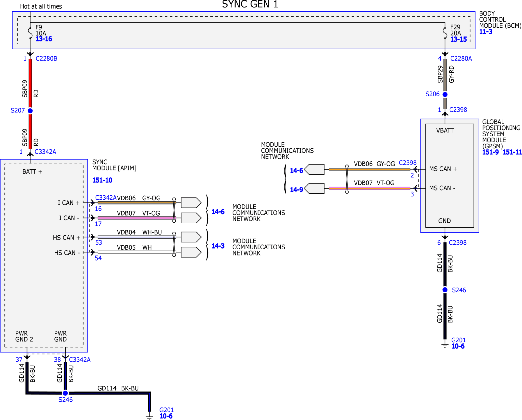Open the 14-3 link beside the HS CAN wires
This screenshot has height=420, width=522.
[x=218, y=246]
